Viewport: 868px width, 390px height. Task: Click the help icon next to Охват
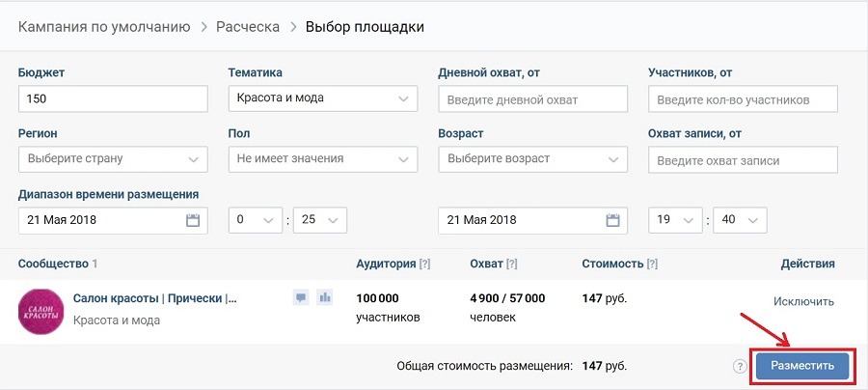pos(511,265)
